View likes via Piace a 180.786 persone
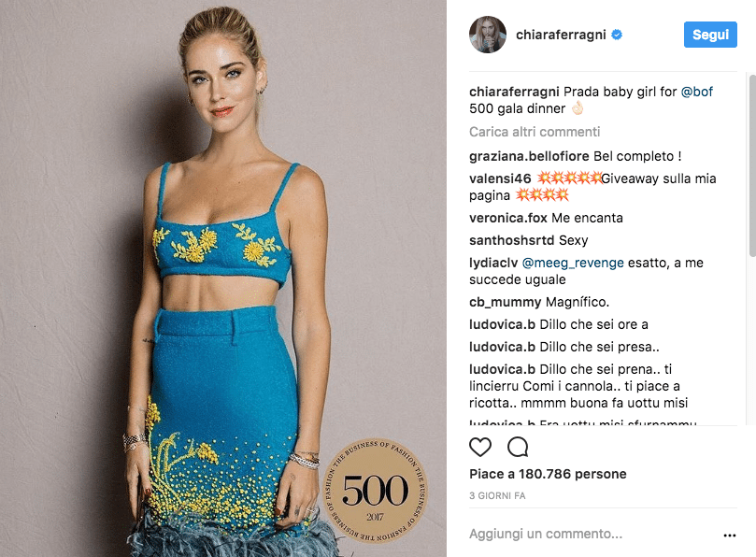 point(548,474)
